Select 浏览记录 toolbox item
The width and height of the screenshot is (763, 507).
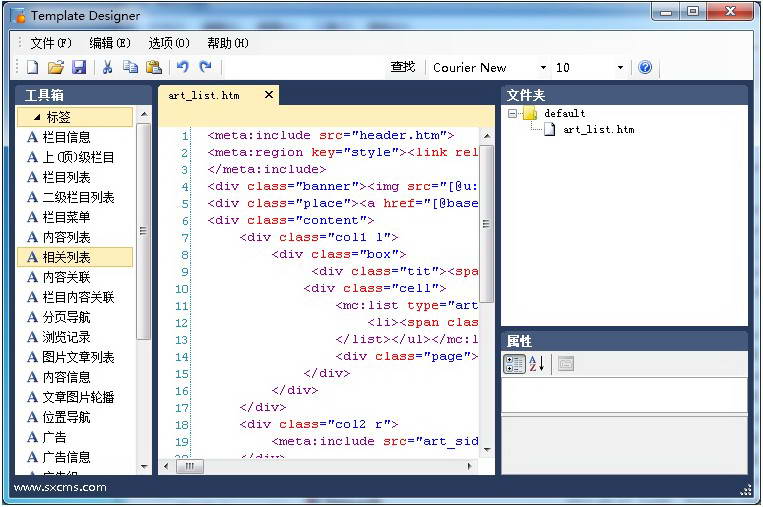74,337
